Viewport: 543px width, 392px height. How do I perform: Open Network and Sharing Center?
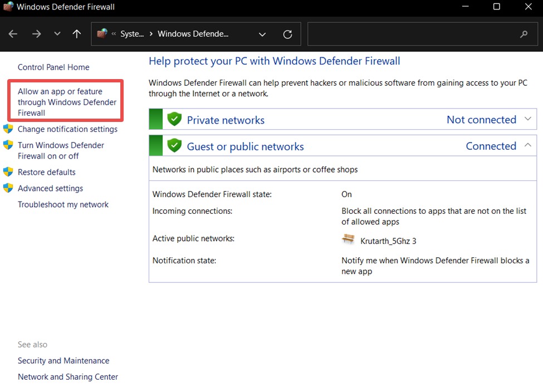pyautogui.click(x=68, y=377)
